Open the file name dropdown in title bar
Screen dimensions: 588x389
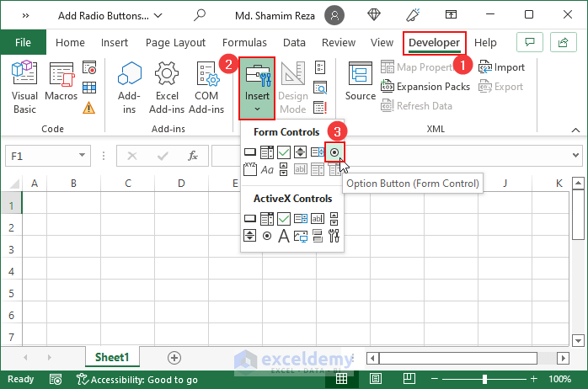(x=158, y=16)
